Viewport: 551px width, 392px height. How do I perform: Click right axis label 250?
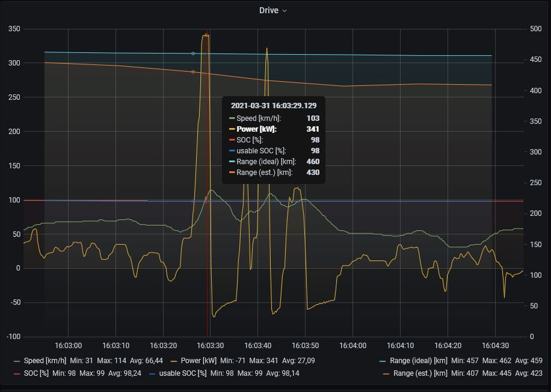(x=535, y=183)
